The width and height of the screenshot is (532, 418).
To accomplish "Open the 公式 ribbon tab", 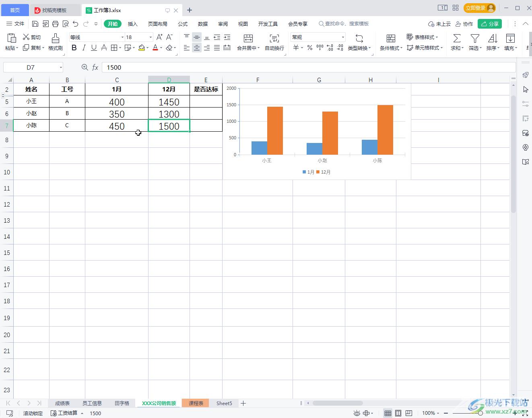I will (x=183, y=24).
